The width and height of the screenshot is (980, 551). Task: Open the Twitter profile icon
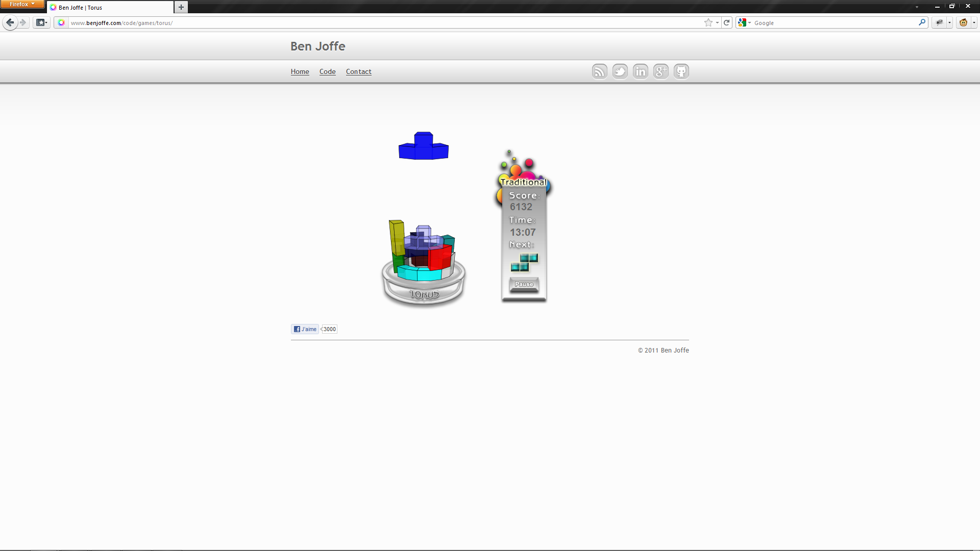620,71
